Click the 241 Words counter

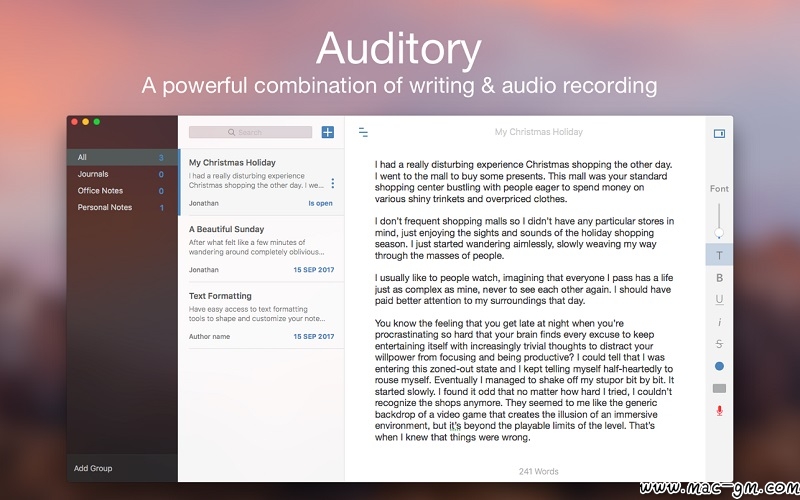[538, 471]
